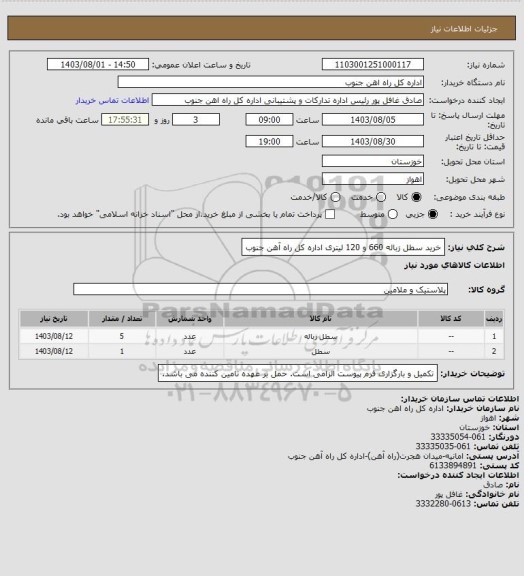This screenshot has height=576, width=524.
Task: Click the unit عدد in the second row
Action: click(x=190, y=352)
